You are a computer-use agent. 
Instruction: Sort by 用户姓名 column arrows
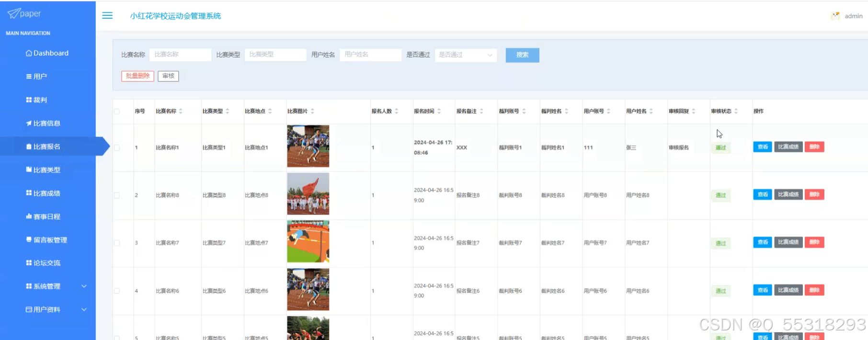pyautogui.click(x=651, y=111)
